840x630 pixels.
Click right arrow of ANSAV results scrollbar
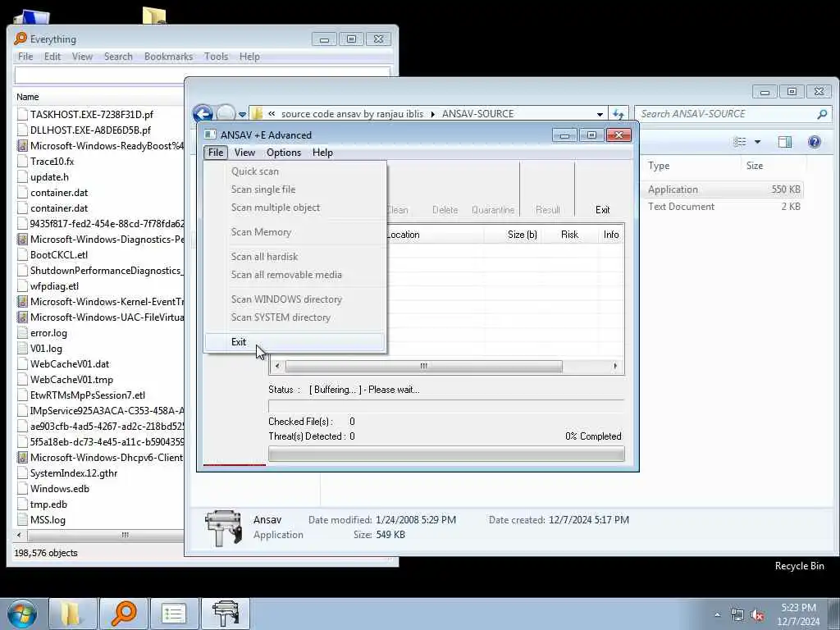click(x=615, y=366)
